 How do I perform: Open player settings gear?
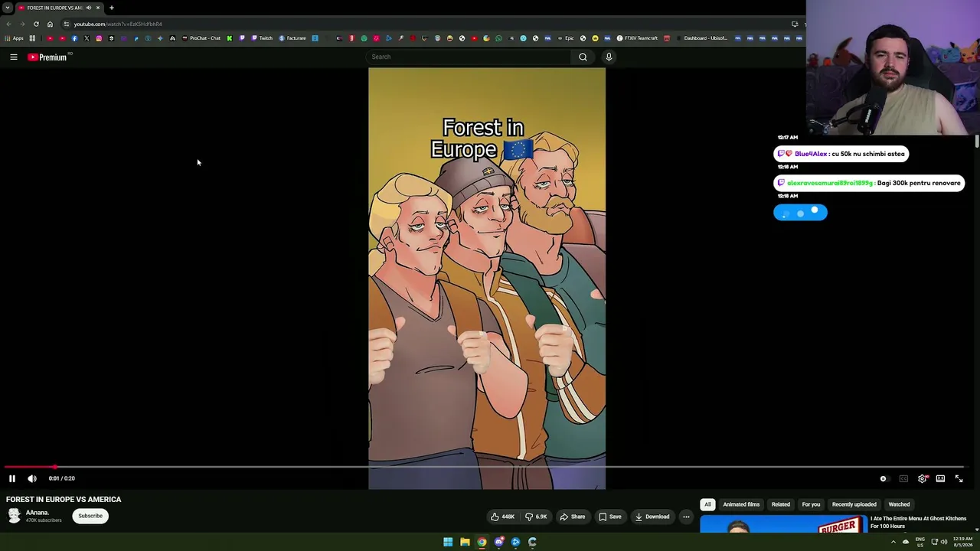coord(922,478)
